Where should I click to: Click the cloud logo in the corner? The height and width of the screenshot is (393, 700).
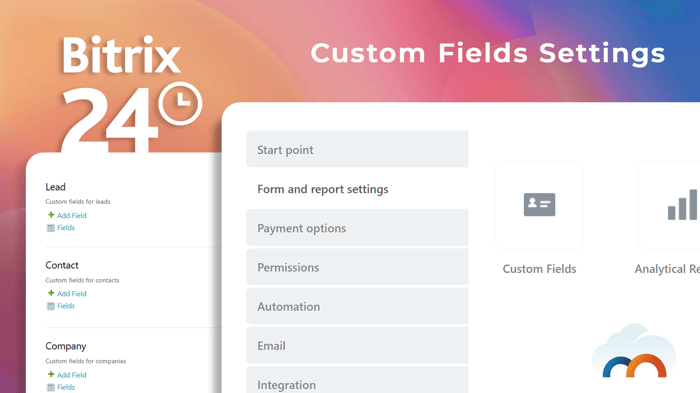(x=634, y=351)
